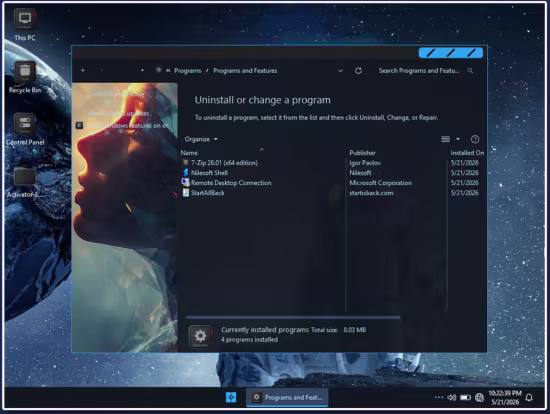Open the view options dropdown arrow

click(458, 139)
